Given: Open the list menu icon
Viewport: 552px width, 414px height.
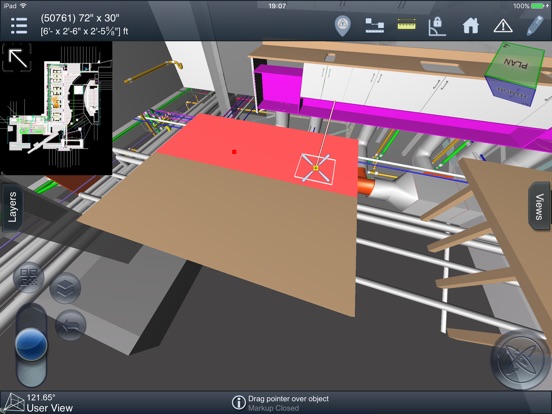Looking at the screenshot, I should click(x=19, y=26).
